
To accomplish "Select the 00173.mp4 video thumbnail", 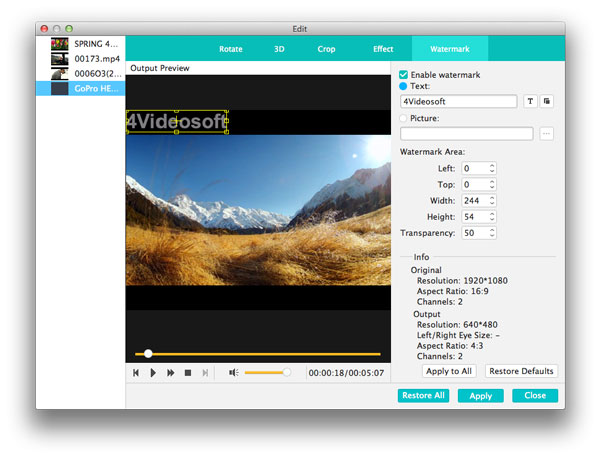I will (x=59, y=59).
